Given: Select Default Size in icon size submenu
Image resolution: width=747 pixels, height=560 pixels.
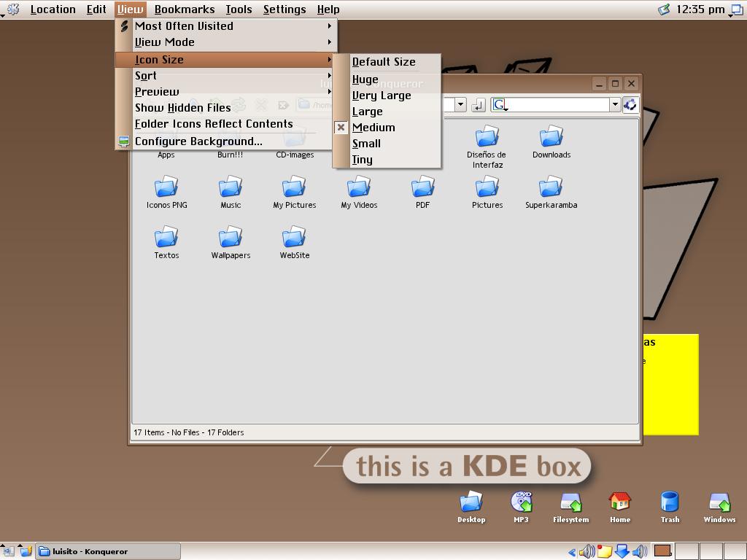Looking at the screenshot, I should tap(387, 62).
